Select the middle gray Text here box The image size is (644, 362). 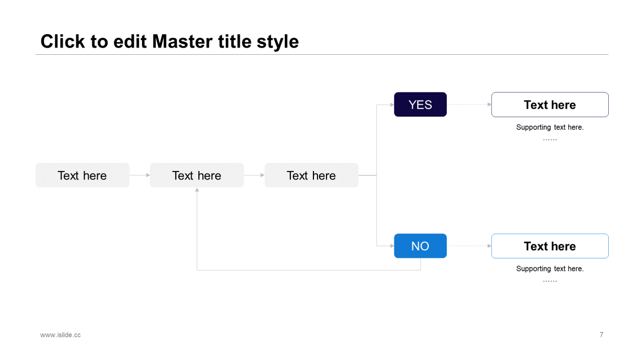[197, 175]
